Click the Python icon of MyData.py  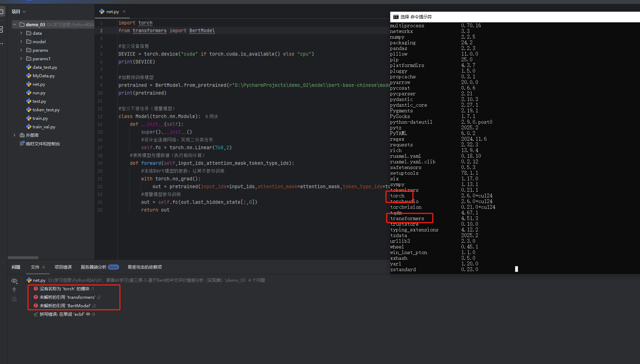tap(29, 75)
